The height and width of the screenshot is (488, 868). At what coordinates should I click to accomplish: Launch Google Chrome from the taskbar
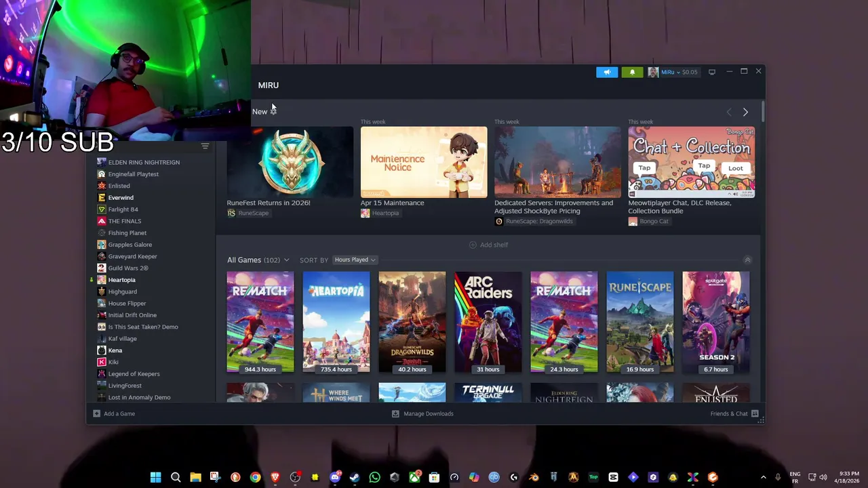point(255,477)
